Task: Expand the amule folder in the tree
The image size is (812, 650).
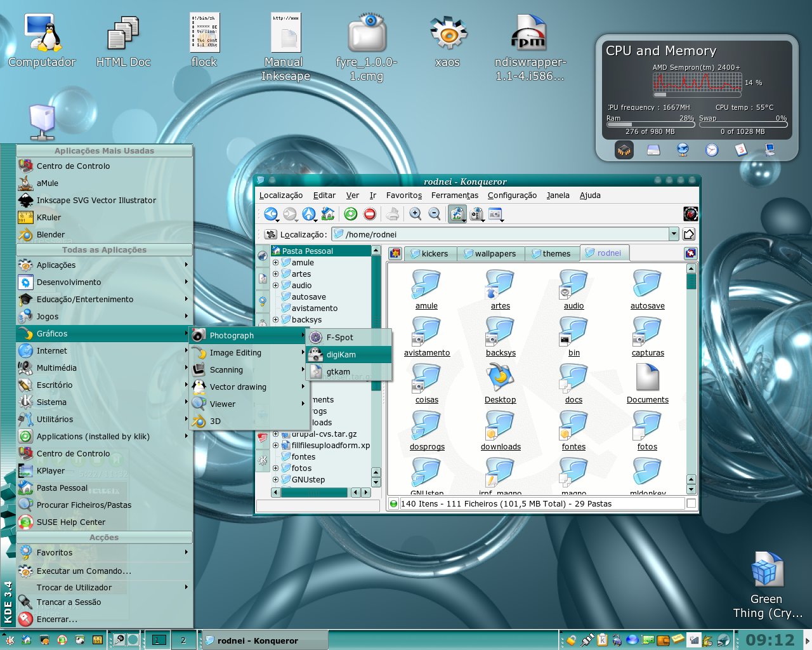Action: pos(275,263)
